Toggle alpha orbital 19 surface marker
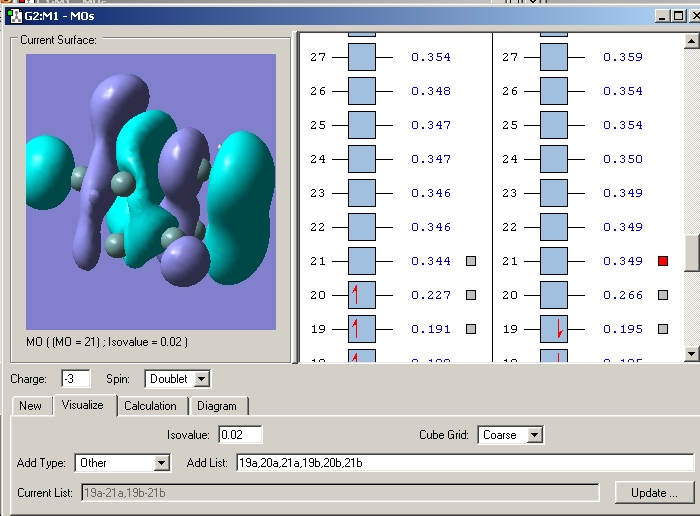This screenshot has width=700, height=516. 471,329
